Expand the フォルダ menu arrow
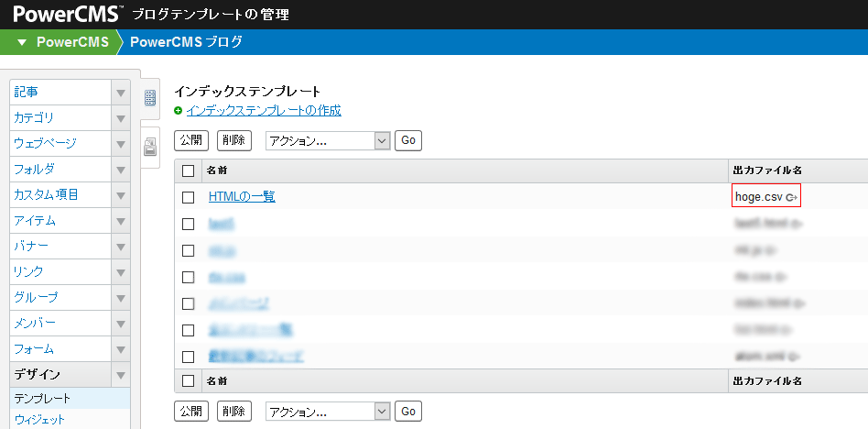 121,169
